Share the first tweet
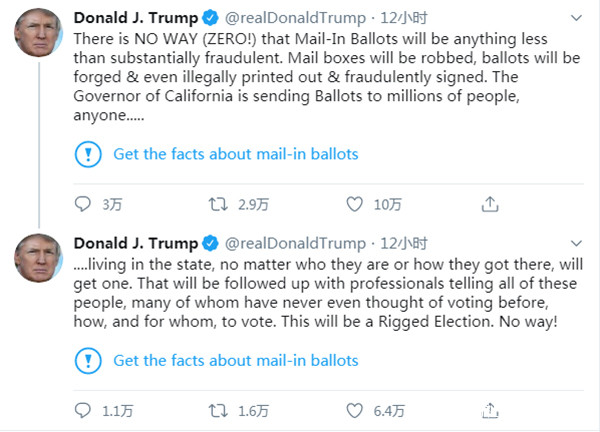The image size is (600, 432). (489, 205)
